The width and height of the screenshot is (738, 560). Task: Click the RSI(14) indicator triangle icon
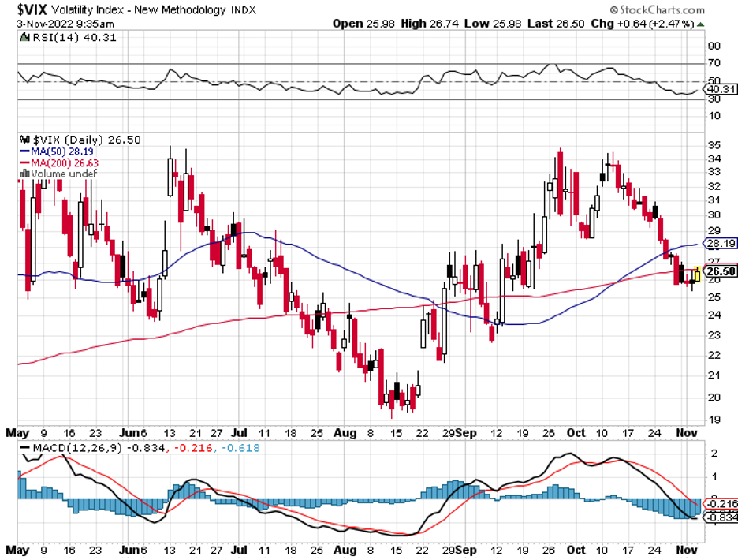24,37
